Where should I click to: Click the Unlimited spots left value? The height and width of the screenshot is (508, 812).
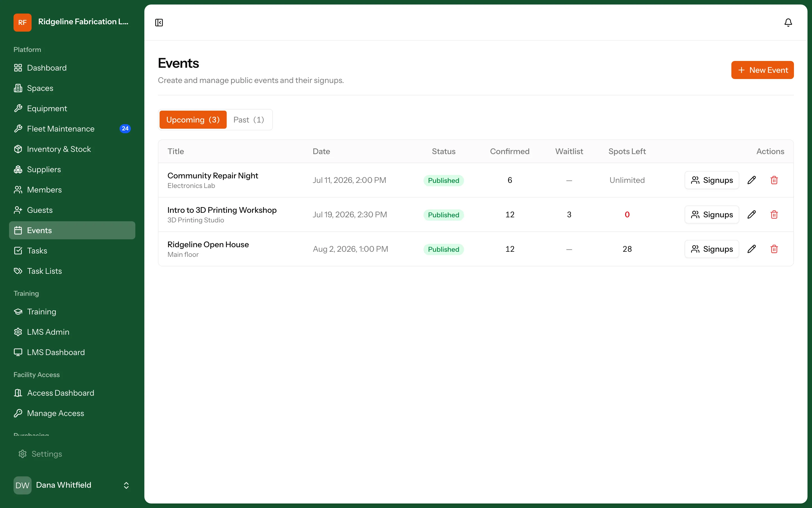[x=627, y=180]
